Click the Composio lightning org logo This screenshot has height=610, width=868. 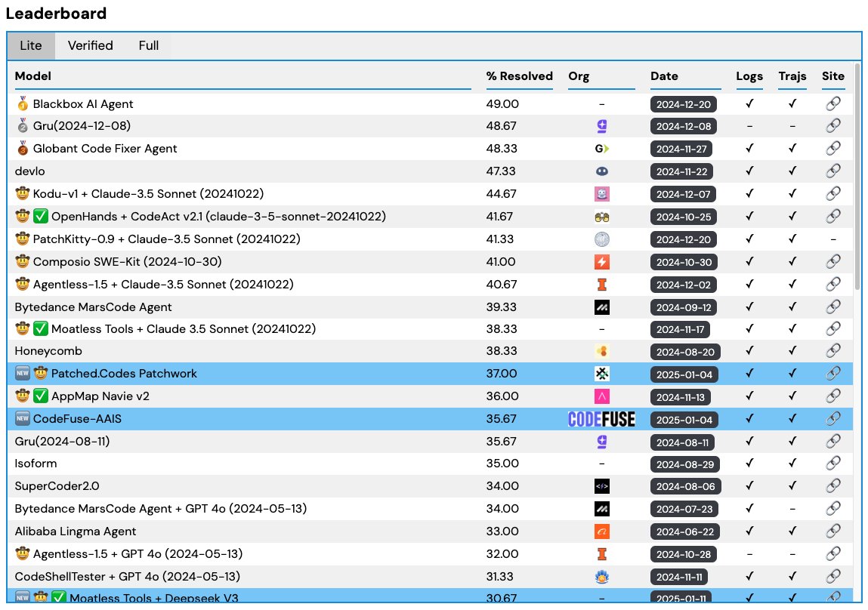pyautogui.click(x=602, y=261)
